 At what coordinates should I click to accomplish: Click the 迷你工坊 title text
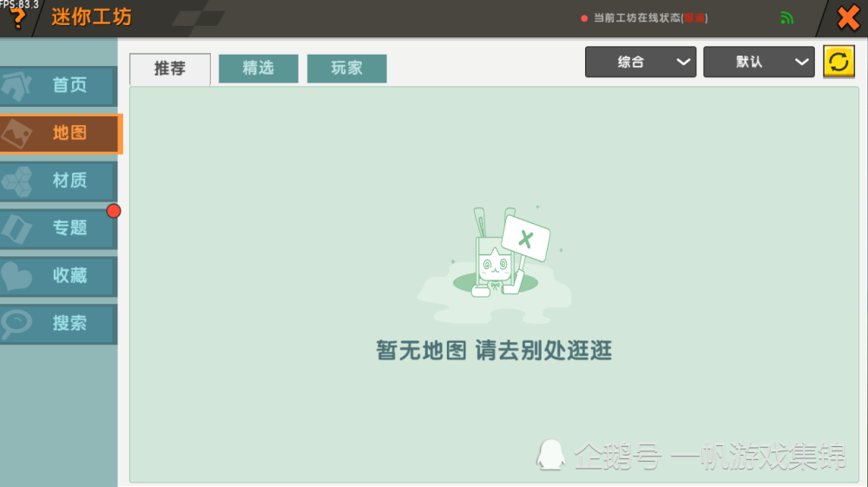point(92,16)
